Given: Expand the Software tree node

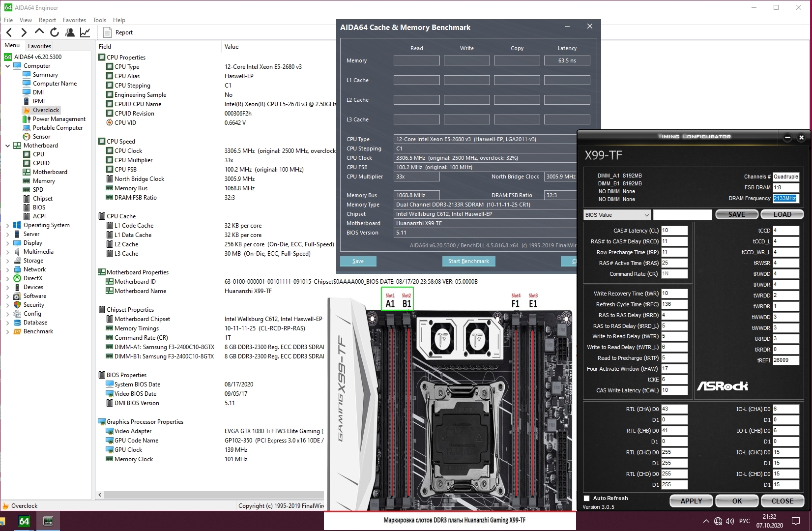Looking at the screenshot, I should click(8, 296).
